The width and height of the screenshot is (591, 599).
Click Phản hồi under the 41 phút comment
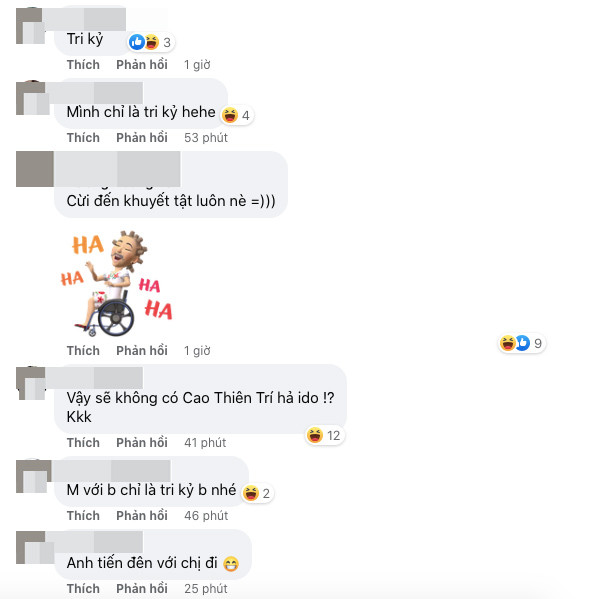[x=142, y=442]
